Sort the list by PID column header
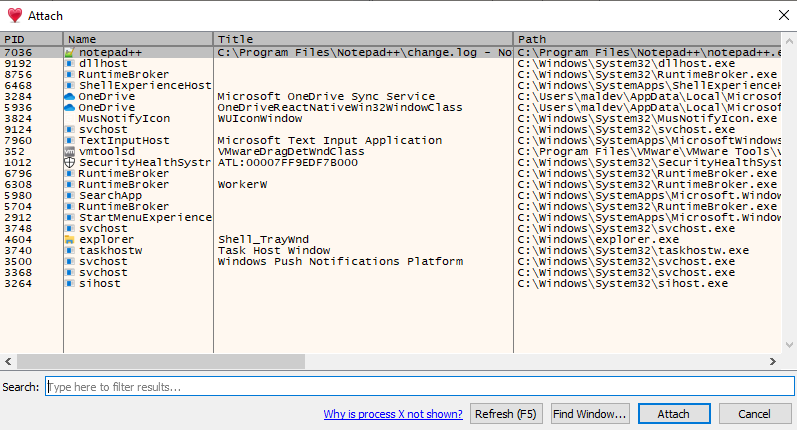Image resolution: width=797 pixels, height=430 pixels. click(31, 38)
